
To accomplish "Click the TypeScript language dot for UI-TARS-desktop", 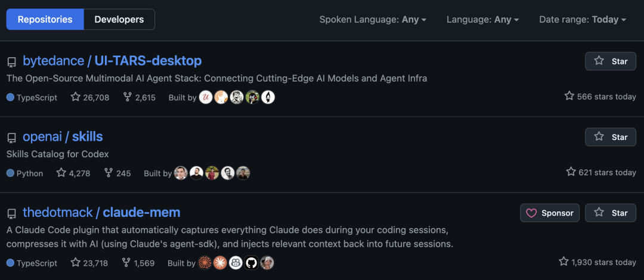I will (x=10, y=97).
